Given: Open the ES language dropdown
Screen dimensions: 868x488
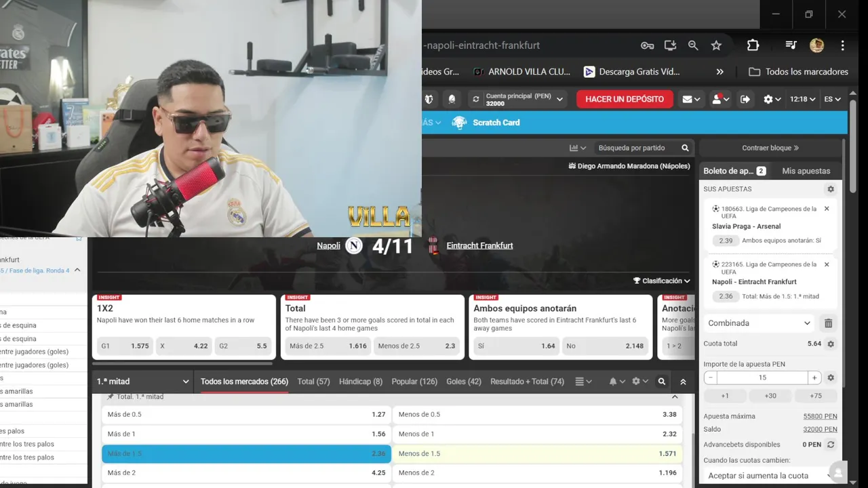Looking at the screenshot, I should [x=833, y=99].
